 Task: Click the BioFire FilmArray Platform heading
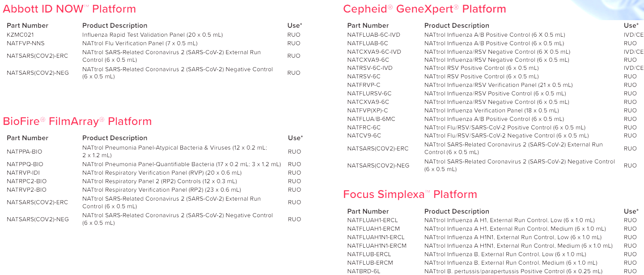click(x=77, y=121)
